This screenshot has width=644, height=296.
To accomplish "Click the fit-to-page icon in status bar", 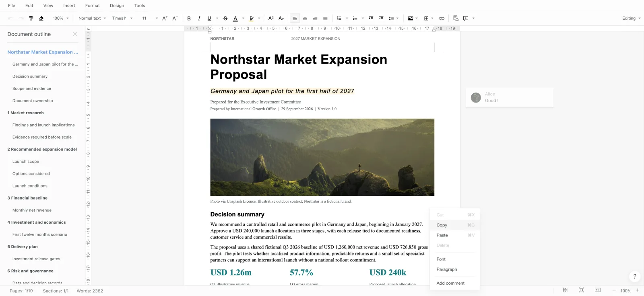I will tap(581, 290).
